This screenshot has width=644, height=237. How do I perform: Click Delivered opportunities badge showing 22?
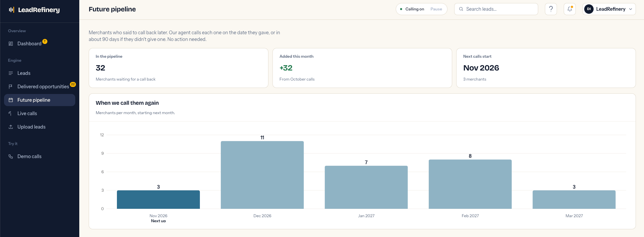coord(73,84)
